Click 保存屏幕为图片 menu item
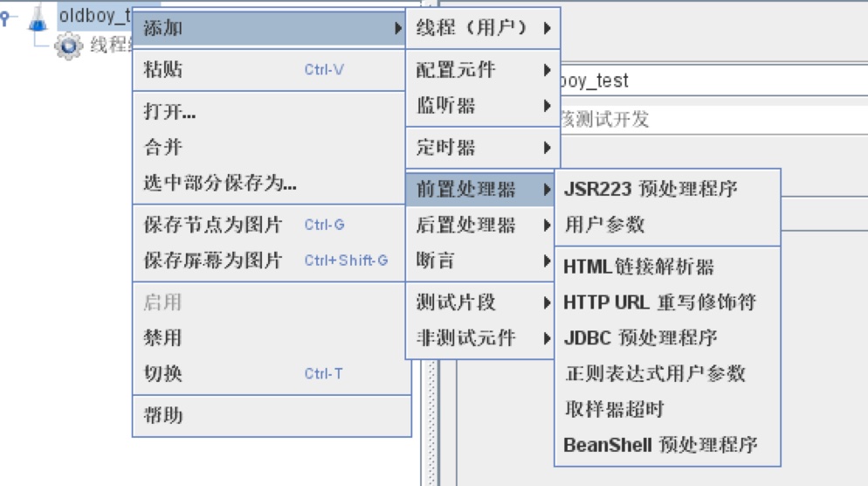Screen dimensions: 868x486 pos(212,260)
